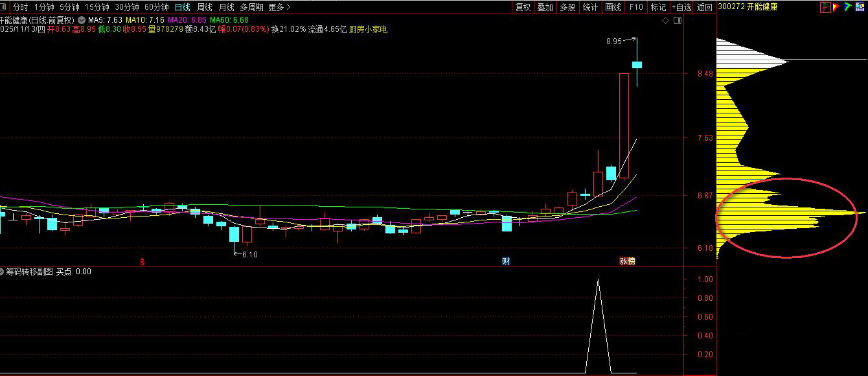Click the 涨榜 marker below the candles
The height and width of the screenshot is (376, 868).
[628, 261]
